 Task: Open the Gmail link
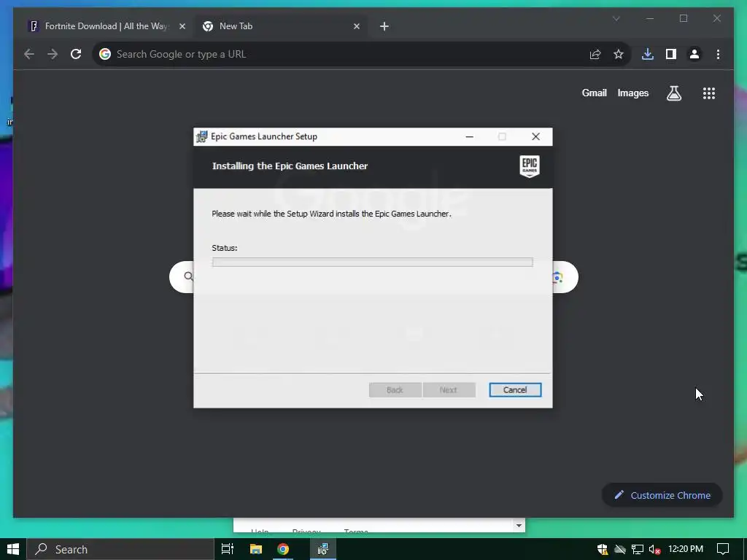(x=594, y=93)
